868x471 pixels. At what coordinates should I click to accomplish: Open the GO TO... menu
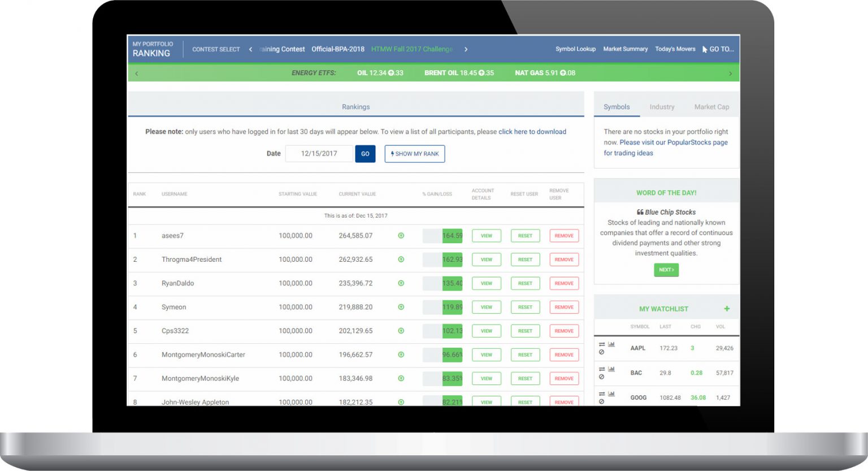(718, 49)
